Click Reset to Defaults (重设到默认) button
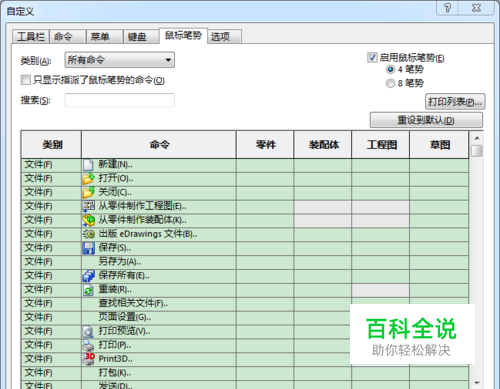 coord(426,120)
